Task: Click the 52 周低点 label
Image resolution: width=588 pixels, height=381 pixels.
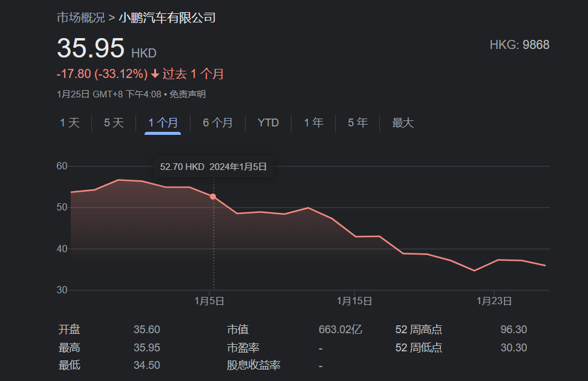Action: coord(419,348)
